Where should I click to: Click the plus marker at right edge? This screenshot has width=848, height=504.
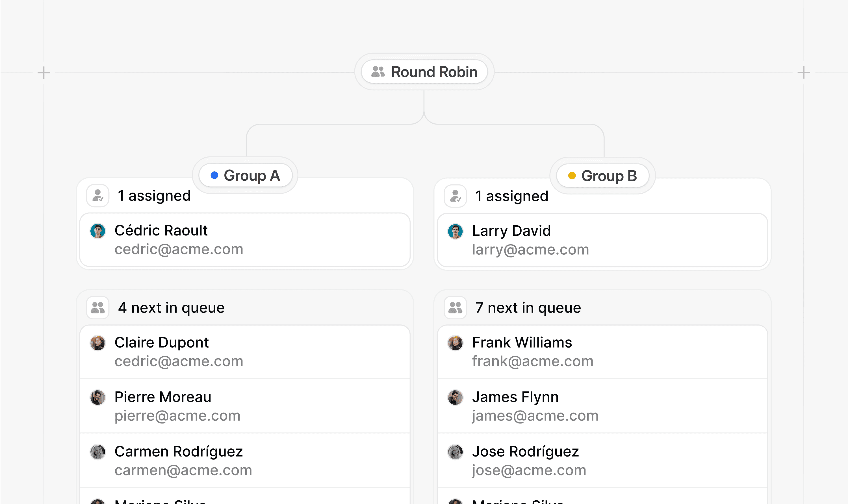tap(804, 72)
